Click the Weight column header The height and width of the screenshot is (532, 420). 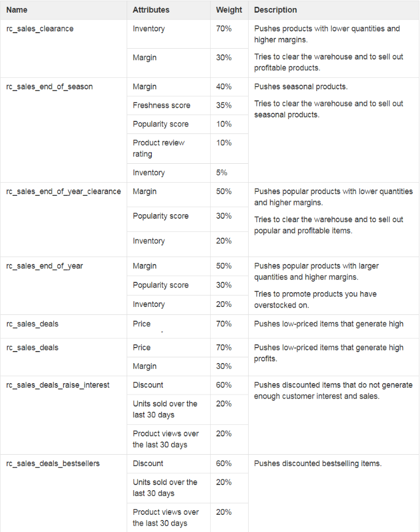click(x=229, y=10)
